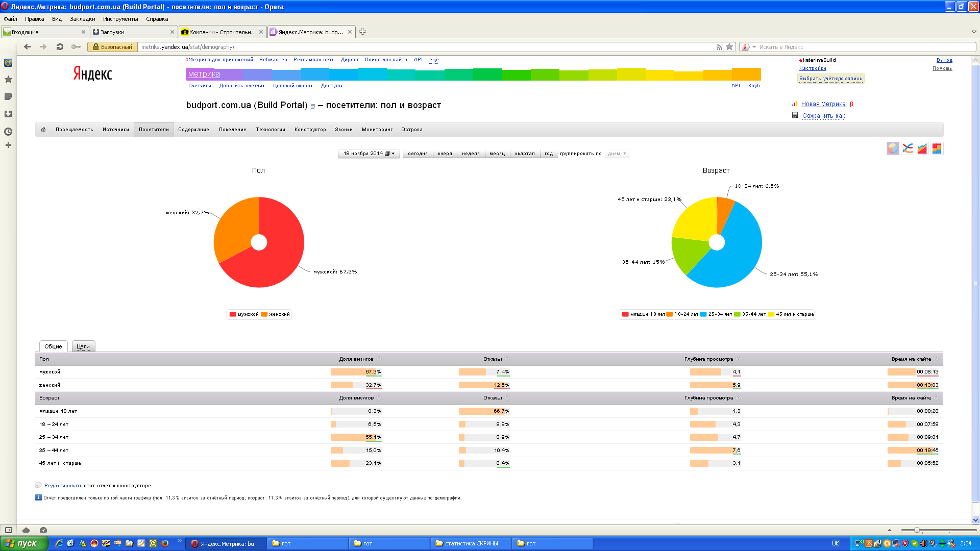
Task: Open Выбрать учётную запись selector
Action: coord(830,79)
